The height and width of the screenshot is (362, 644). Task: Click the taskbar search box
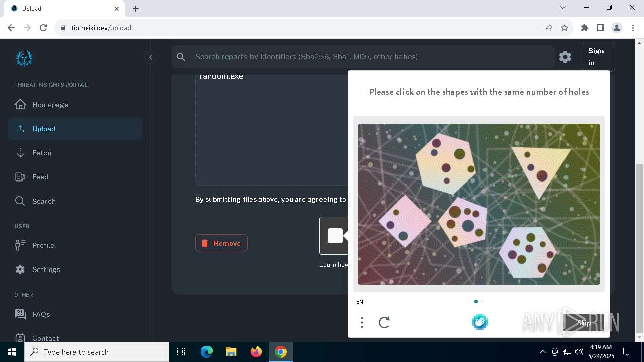97,352
